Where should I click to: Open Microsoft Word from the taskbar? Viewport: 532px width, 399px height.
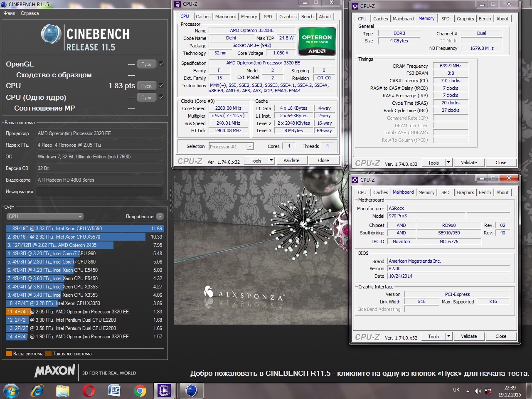click(114, 391)
